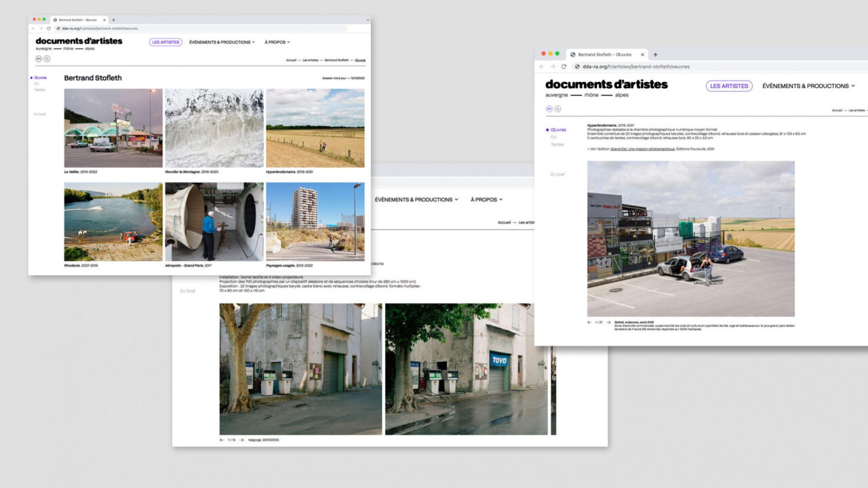Open a new tab in right browser window
Image resolution: width=868 pixels, height=488 pixels.
(x=655, y=54)
